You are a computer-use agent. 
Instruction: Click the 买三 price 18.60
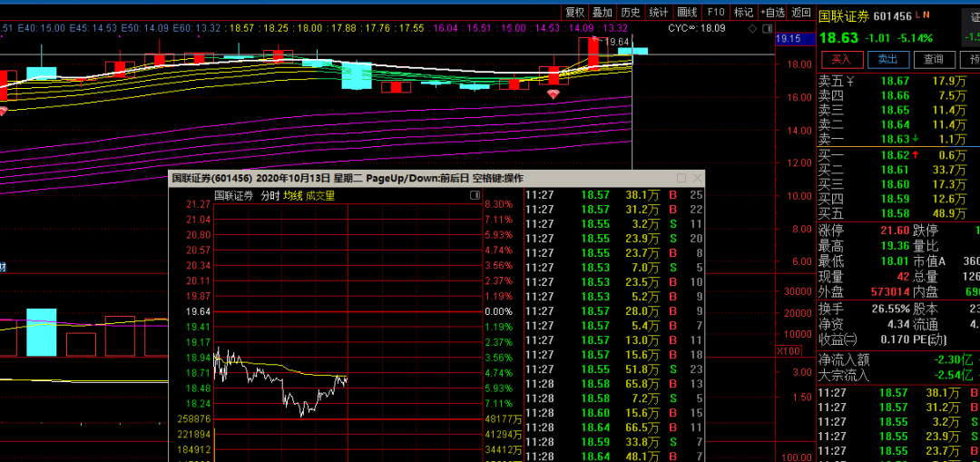coord(895,184)
